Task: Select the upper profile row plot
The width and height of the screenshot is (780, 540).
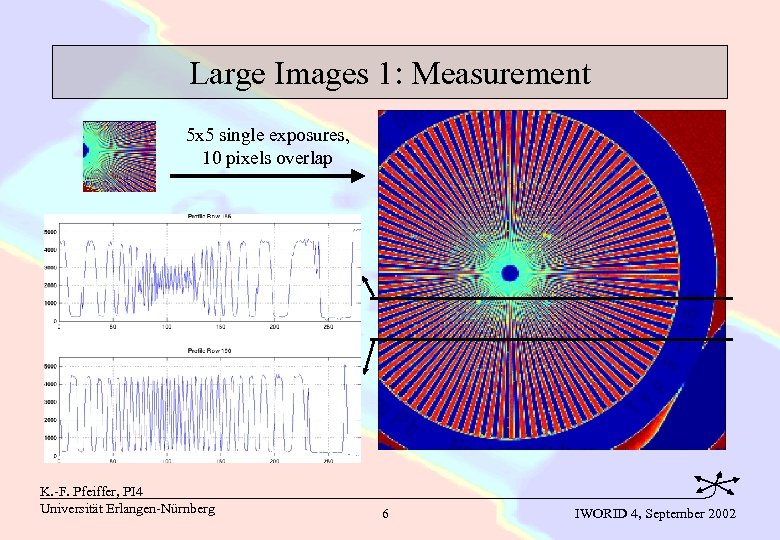Action: 202,270
